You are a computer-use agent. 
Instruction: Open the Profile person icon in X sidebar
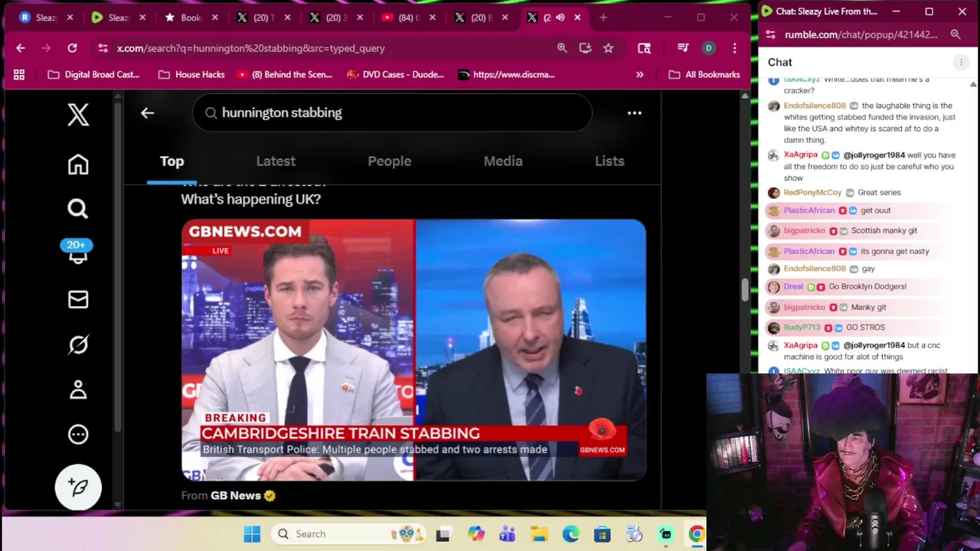78,390
